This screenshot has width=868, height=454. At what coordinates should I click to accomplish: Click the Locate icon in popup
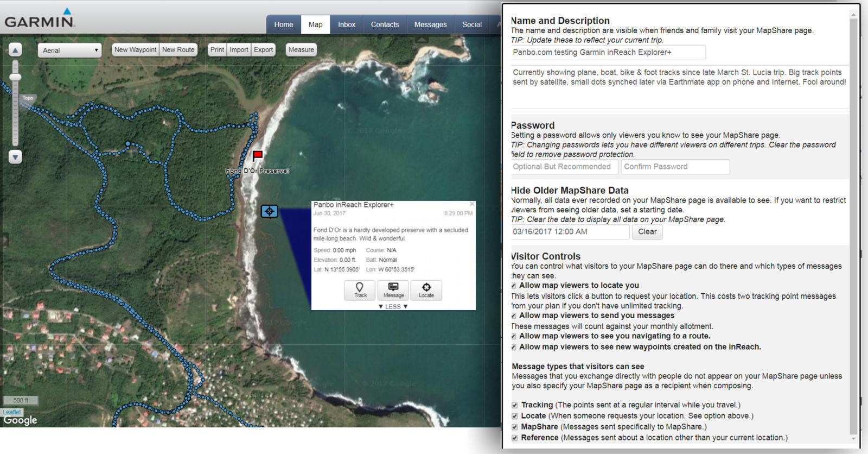(x=426, y=290)
